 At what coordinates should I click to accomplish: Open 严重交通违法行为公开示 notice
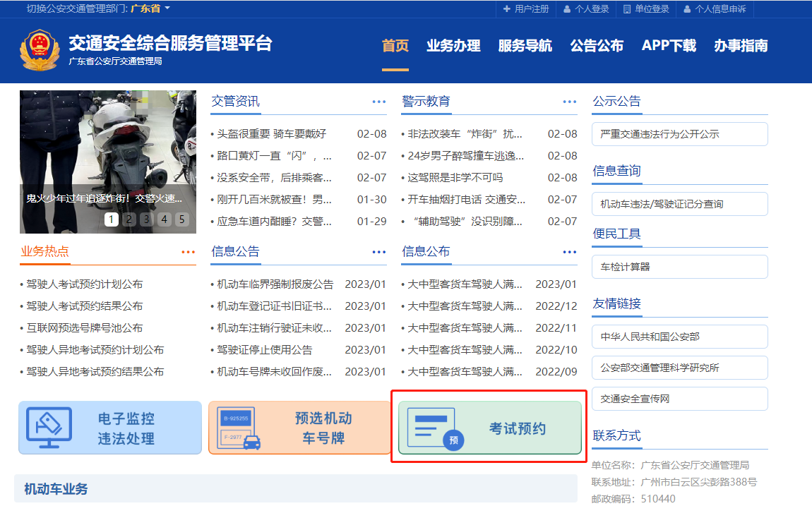click(679, 134)
